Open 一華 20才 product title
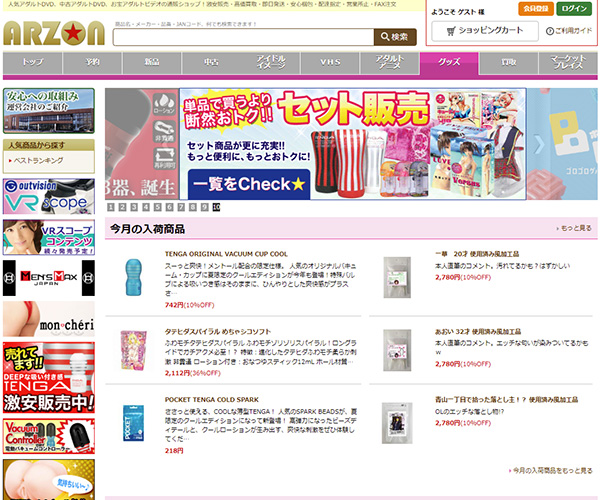The height and width of the screenshot is (500, 600). [x=477, y=254]
